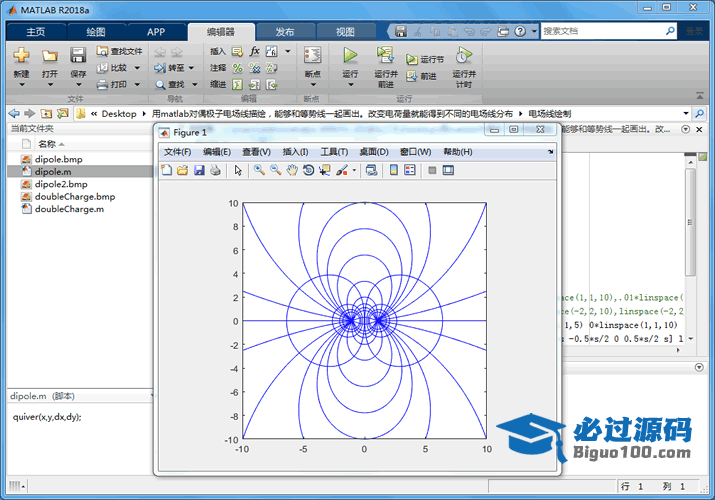The height and width of the screenshot is (500, 715).
Task: Switch to the Home (主页) tab
Action: coord(36,32)
